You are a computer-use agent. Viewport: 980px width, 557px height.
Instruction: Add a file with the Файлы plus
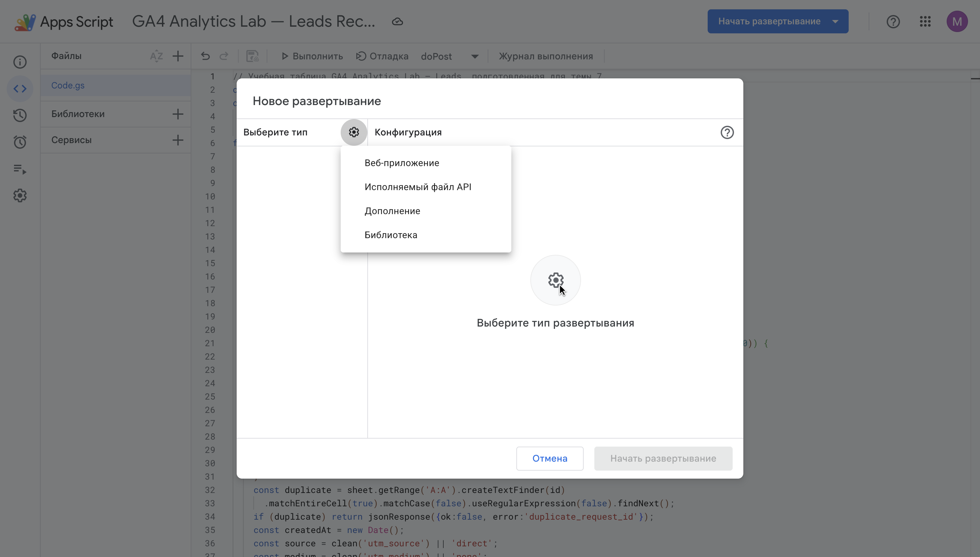[x=178, y=56]
